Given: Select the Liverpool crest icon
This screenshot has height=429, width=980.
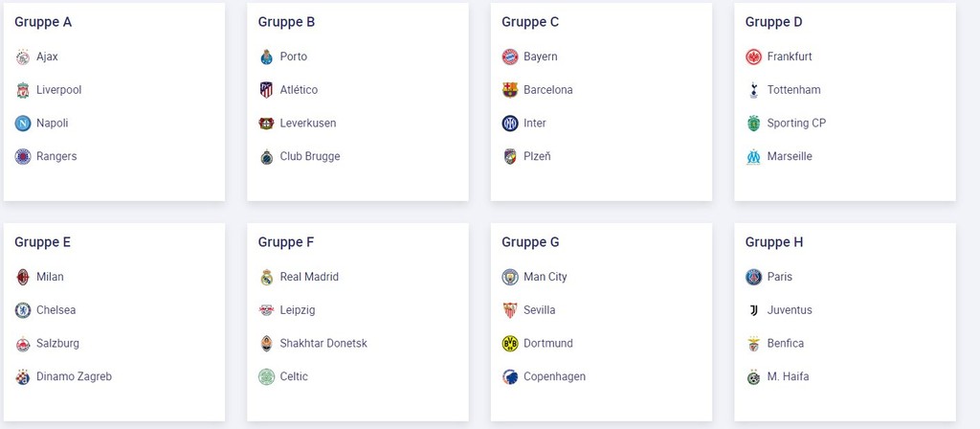Looking at the screenshot, I should [23, 90].
